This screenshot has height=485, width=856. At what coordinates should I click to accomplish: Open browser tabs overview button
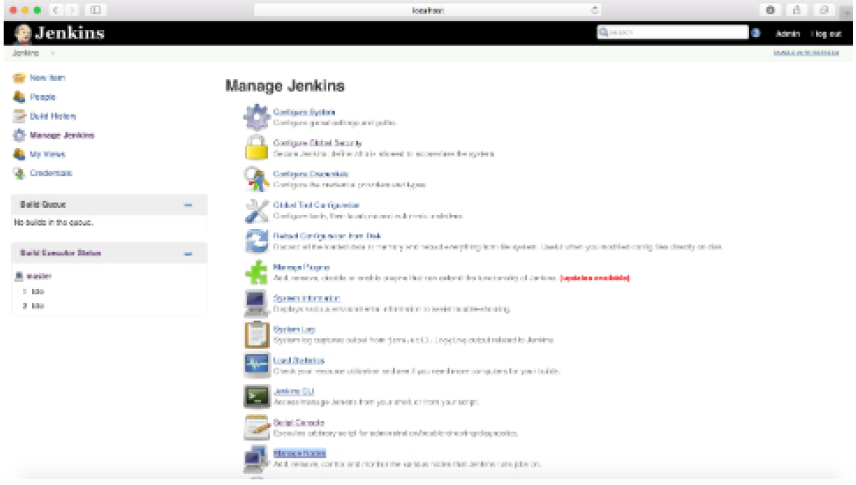pyautogui.click(x=824, y=10)
